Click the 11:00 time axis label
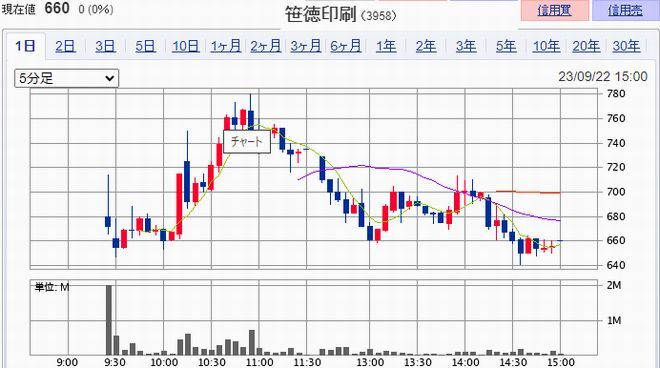 point(259,362)
